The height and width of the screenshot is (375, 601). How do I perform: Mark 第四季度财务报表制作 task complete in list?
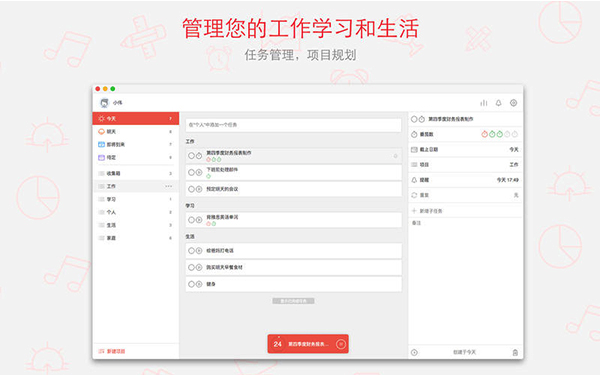pos(191,156)
